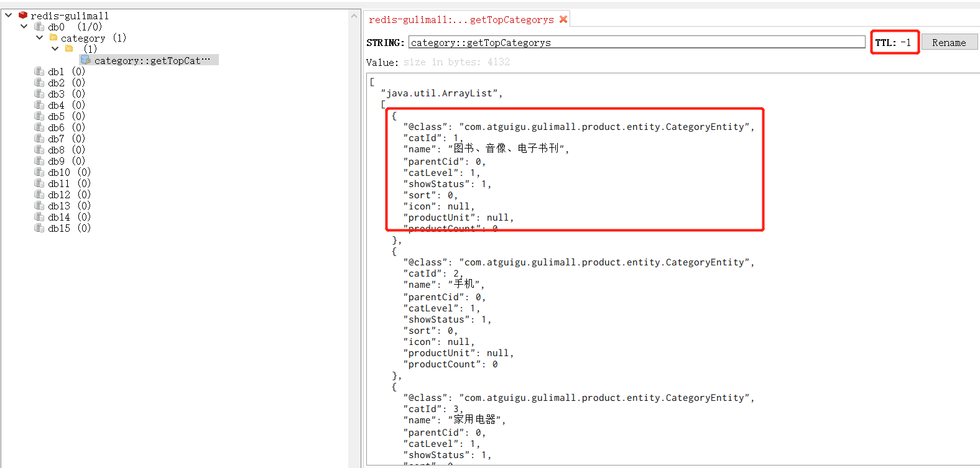Click the "java.util.ArrayList" line in value
Screen dimensions: 980x468
[x=441, y=93]
